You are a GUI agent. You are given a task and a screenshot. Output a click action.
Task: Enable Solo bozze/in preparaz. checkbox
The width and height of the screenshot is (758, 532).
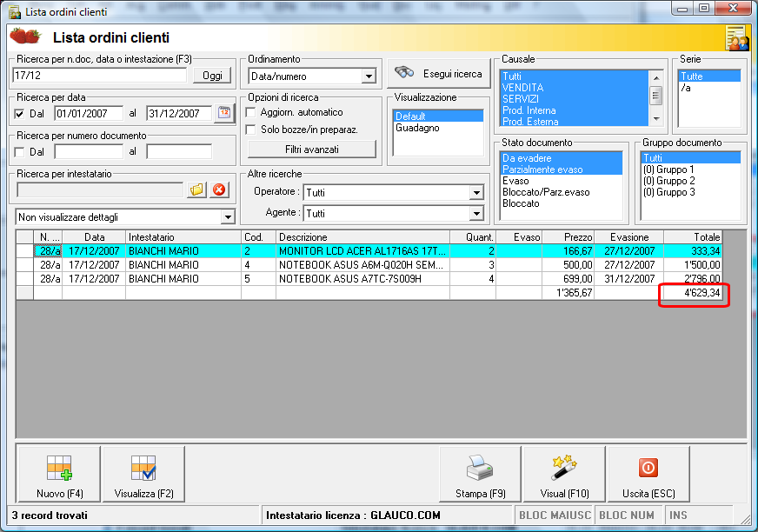[250, 130]
